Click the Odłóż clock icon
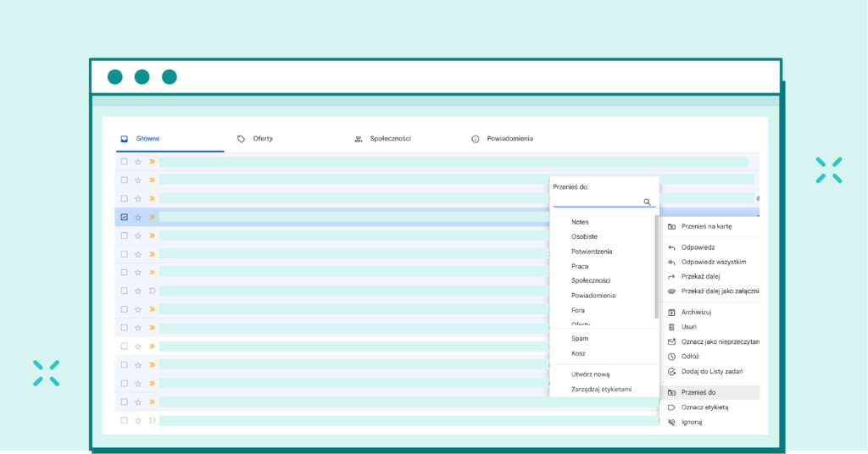This screenshot has height=454, width=868. point(671,357)
